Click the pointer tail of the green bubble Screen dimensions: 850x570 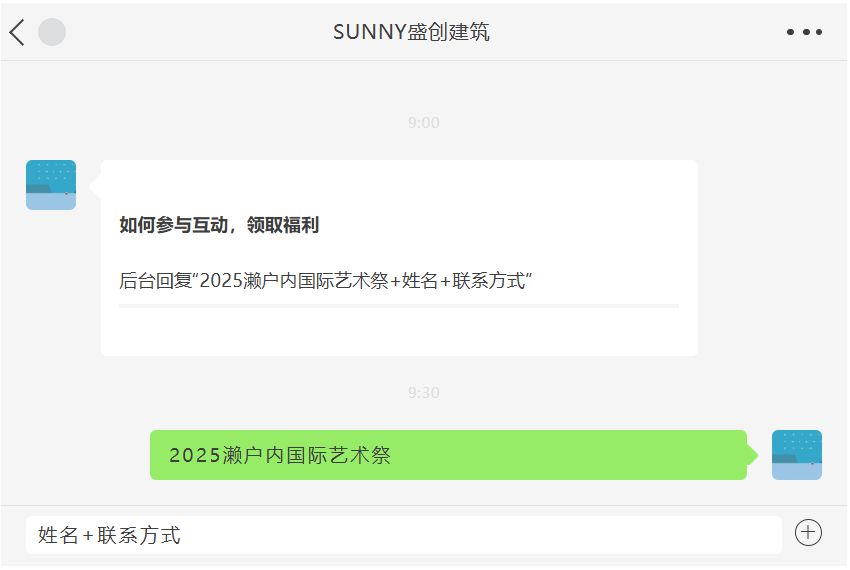tap(752, 455)
